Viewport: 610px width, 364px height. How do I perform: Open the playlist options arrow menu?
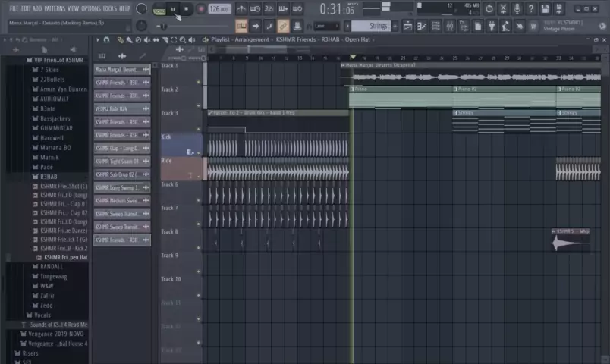coord(98,39)
